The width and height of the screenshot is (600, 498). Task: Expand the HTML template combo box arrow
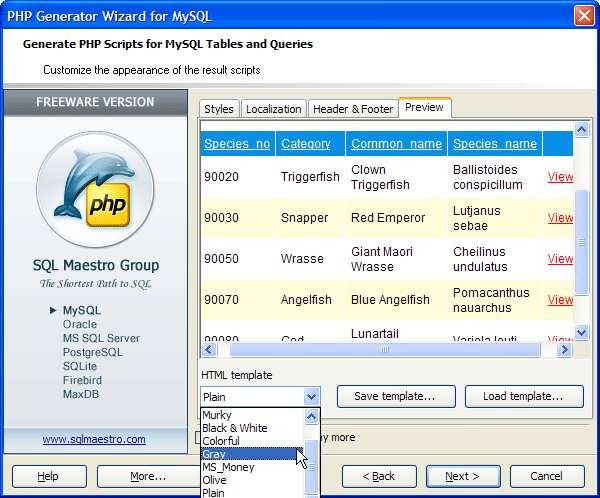311,397
